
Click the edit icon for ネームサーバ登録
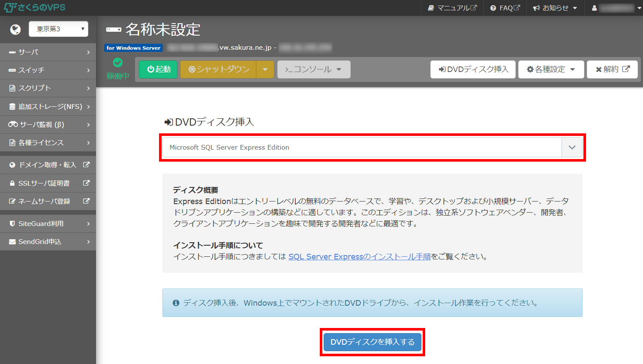point(12,201)
